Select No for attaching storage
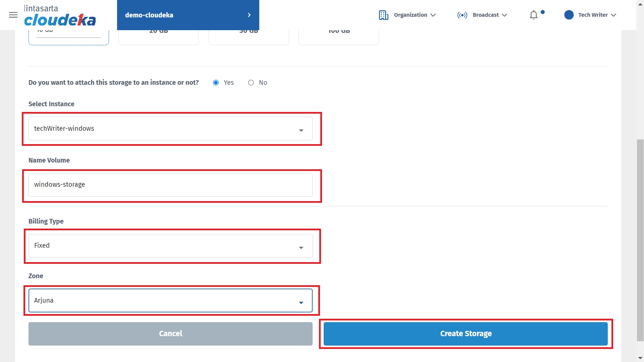Image resolution: width=644 pixels, height=362 pixels. point(251,83)
